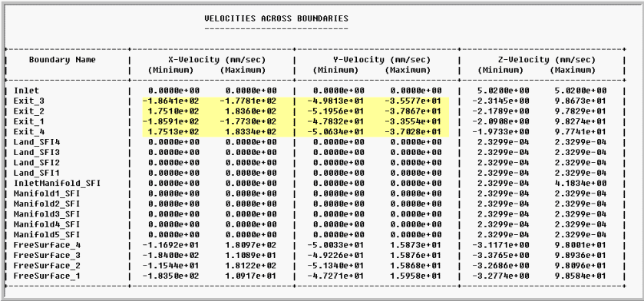Click the value 9.8001e+01 for FreeSurface_4
644x301 pixels.
pos(581,245)
